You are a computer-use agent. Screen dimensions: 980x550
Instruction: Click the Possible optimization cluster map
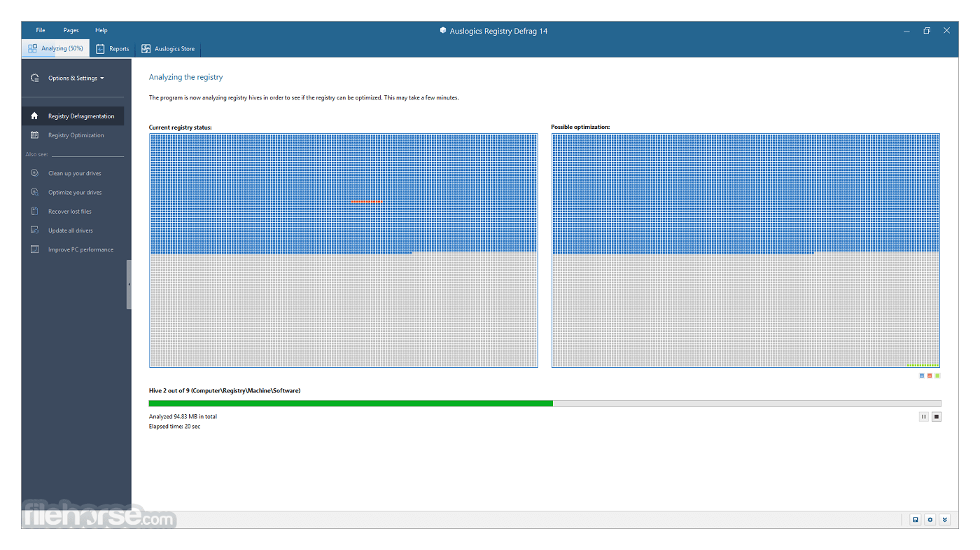(745, 250)
